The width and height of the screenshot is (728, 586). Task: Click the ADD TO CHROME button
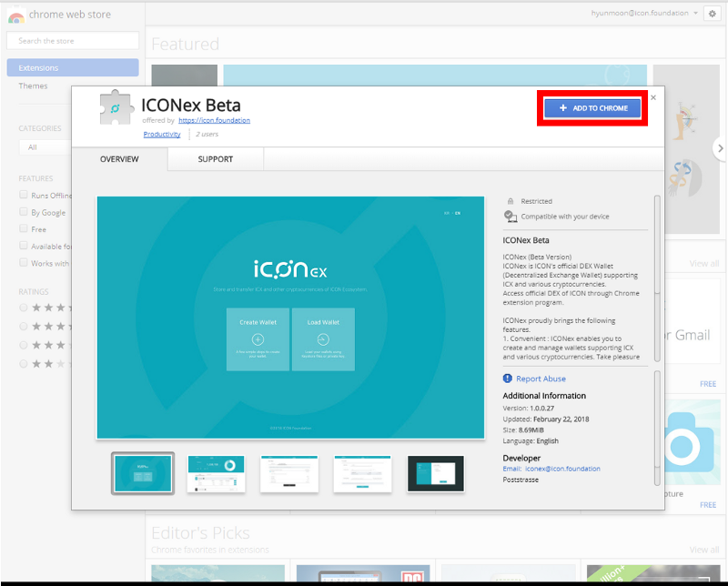point(592,108)
